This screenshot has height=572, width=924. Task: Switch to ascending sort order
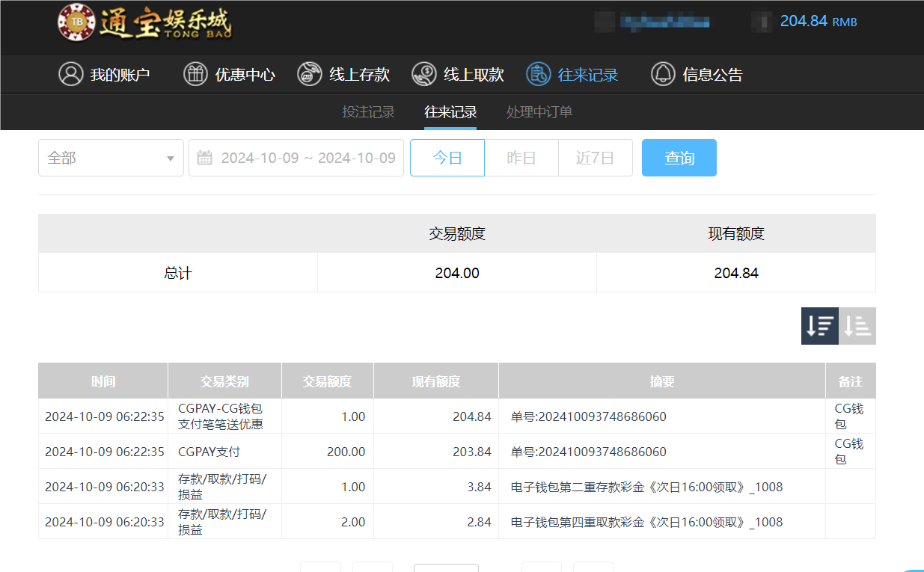[857, 326]
